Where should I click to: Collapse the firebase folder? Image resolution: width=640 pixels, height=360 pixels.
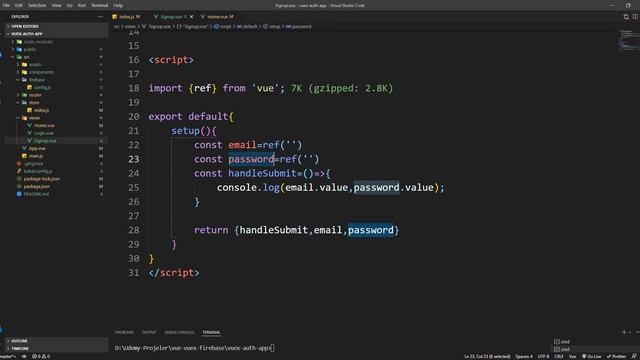(37, 80)
